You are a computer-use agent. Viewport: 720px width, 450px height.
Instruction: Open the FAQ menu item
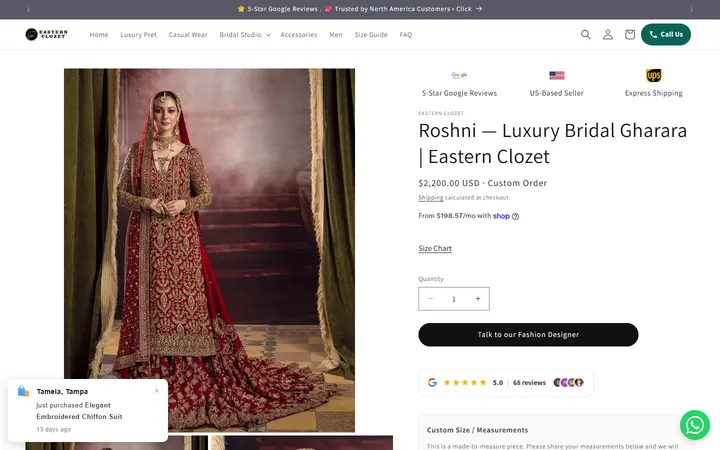[405, 34]
